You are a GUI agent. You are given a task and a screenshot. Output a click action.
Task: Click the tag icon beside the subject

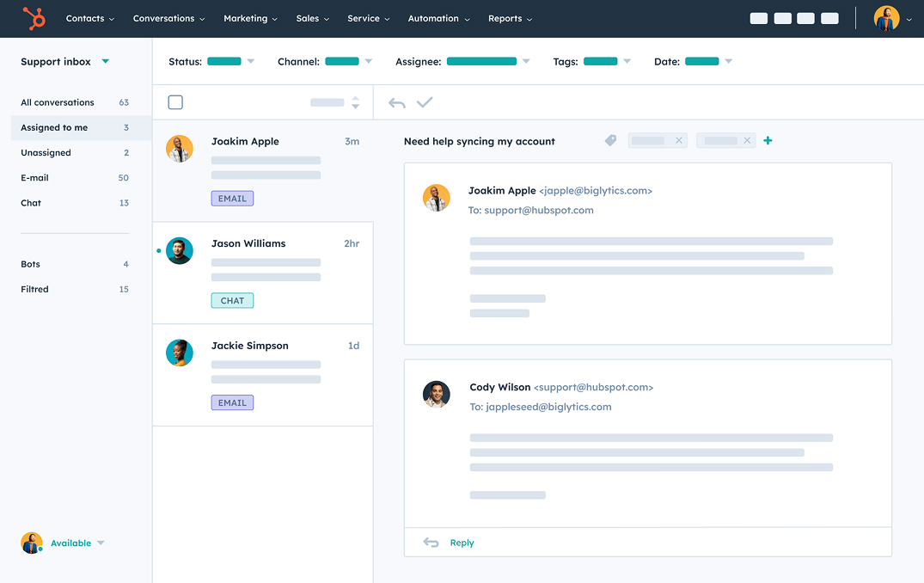click(610, 140)
